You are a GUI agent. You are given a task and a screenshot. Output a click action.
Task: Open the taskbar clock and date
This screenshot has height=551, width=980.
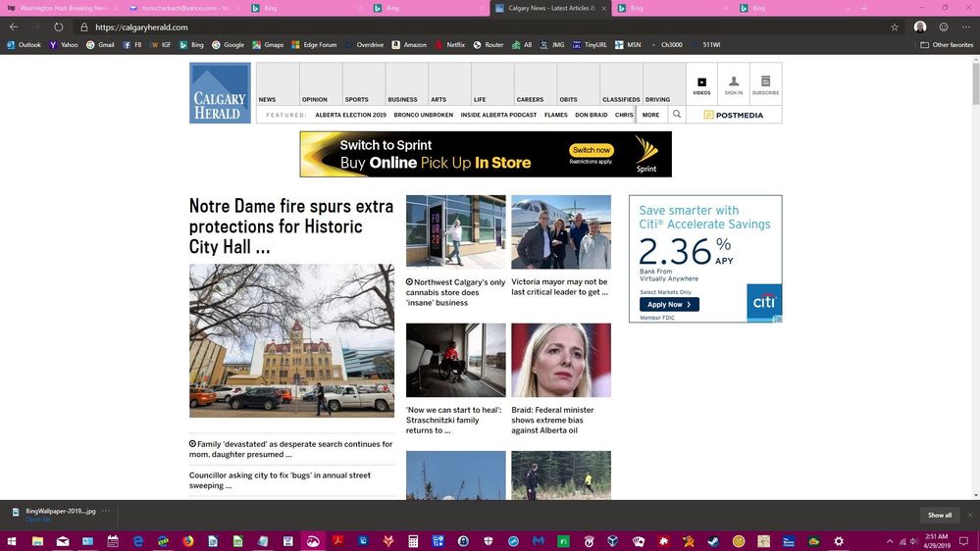(x=936, y=541)
